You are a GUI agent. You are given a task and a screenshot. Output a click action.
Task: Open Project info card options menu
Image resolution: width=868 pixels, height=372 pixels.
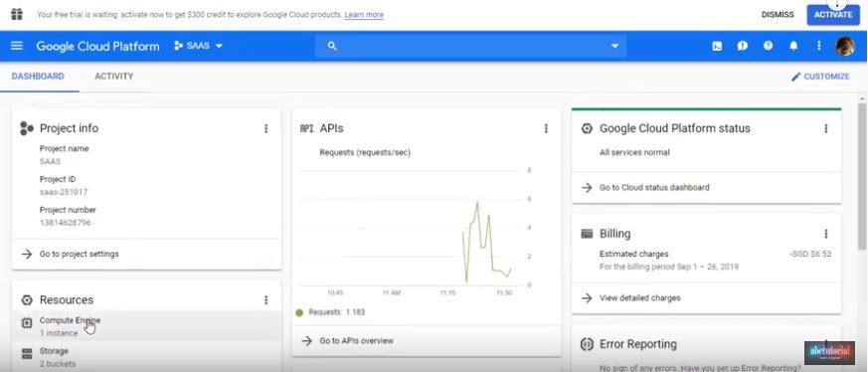coord(265,128)
